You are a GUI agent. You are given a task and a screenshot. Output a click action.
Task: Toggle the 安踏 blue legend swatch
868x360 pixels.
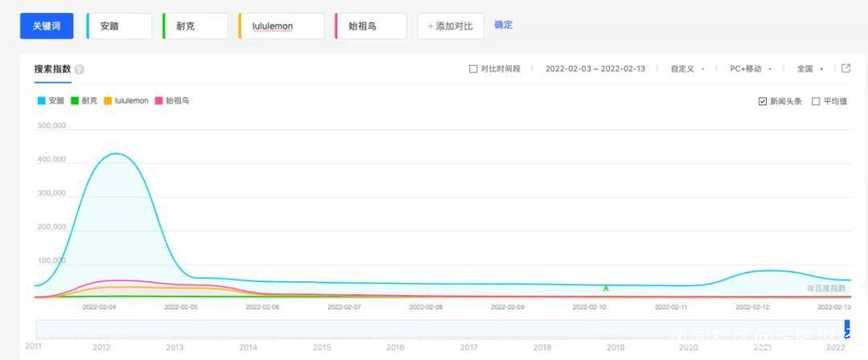[42, 100]
